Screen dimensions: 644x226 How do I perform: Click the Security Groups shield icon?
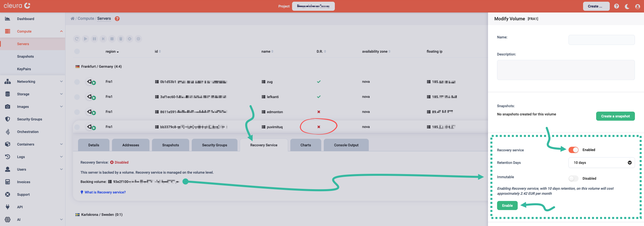(x=7, y=119)
